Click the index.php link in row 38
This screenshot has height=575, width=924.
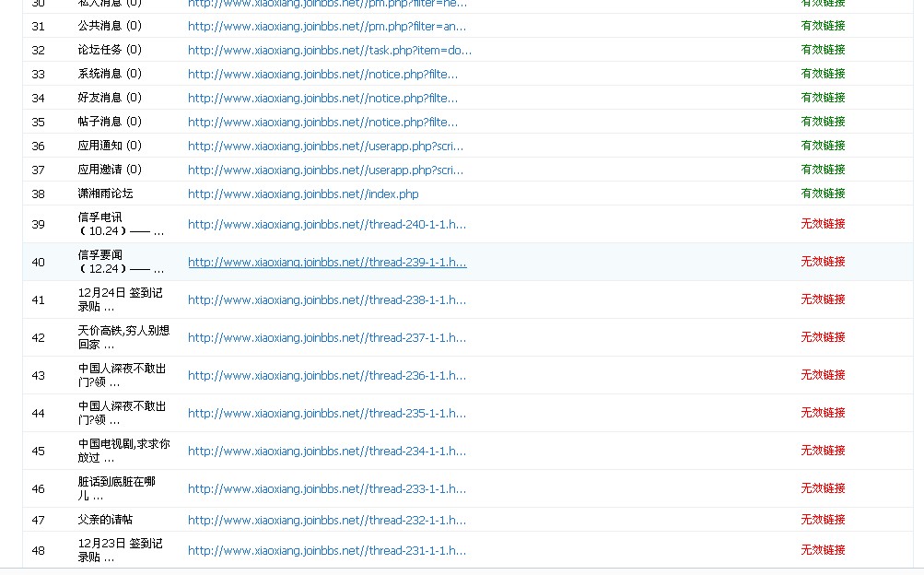click(303, 194)
